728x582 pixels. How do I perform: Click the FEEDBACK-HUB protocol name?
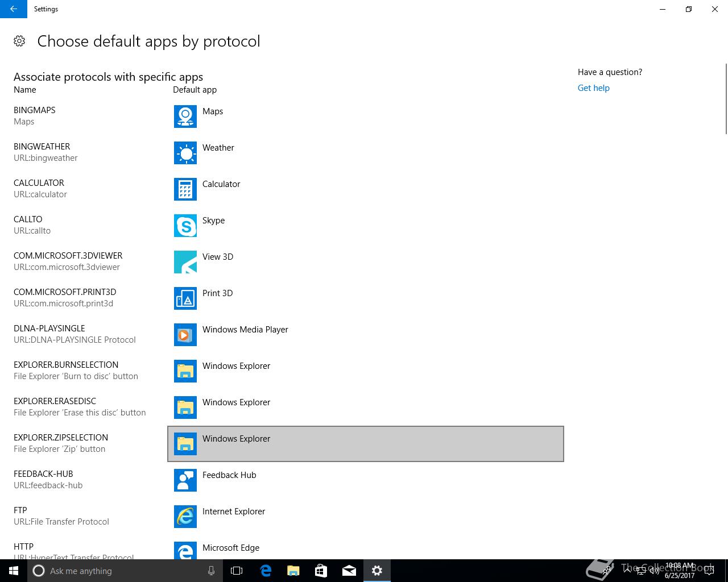pos(43,474)
